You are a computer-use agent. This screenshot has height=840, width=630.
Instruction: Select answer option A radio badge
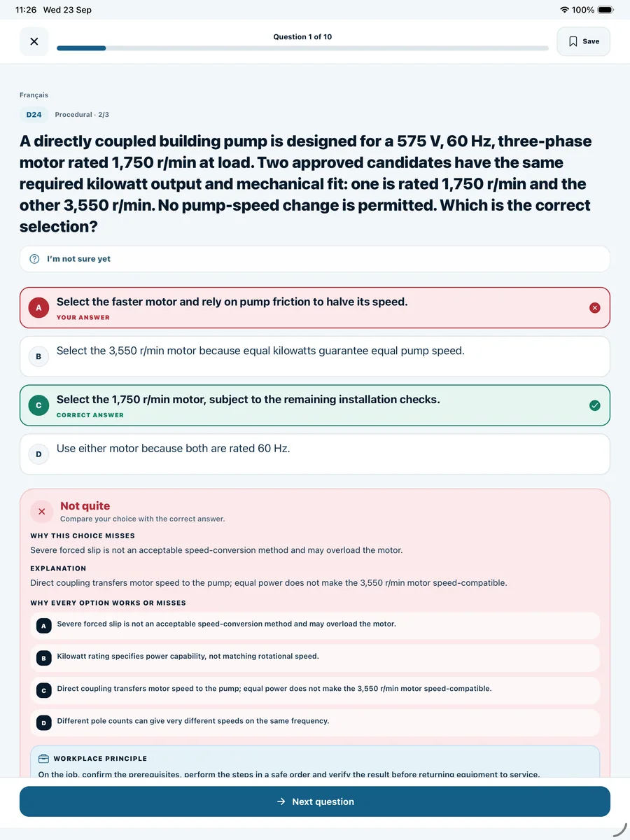tap(38, 307)
